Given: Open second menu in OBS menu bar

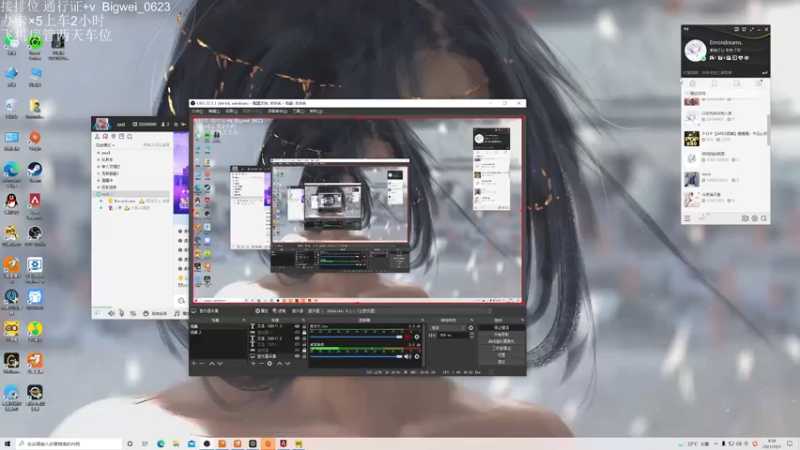Looking at the screenshot, I should tap(214, 111).
